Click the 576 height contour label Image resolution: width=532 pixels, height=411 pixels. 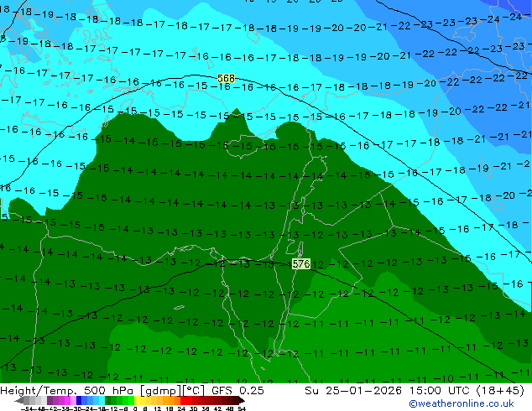tap(301, 263)
